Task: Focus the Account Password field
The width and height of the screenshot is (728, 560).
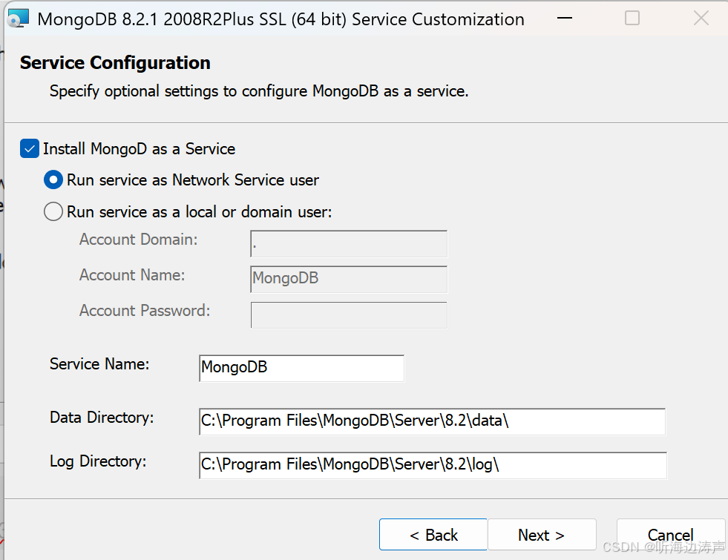Action: click(x=349, y=315)
